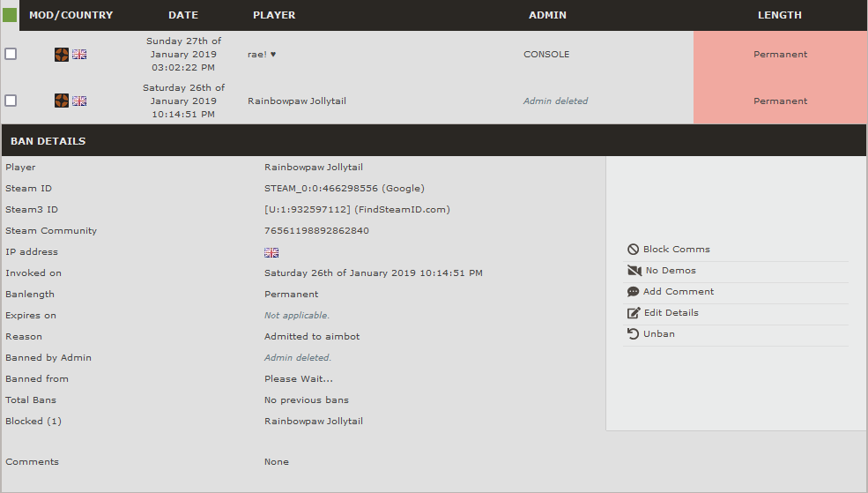868x493 pixels.
Task: Click Permanent length cell for Rainbowpaw Jollytail
Action: 780,101
